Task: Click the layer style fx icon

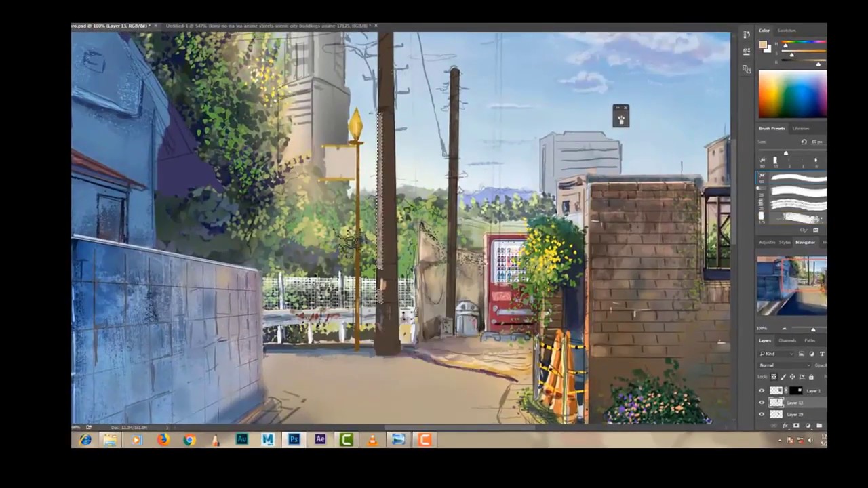Action: (785, 426)
